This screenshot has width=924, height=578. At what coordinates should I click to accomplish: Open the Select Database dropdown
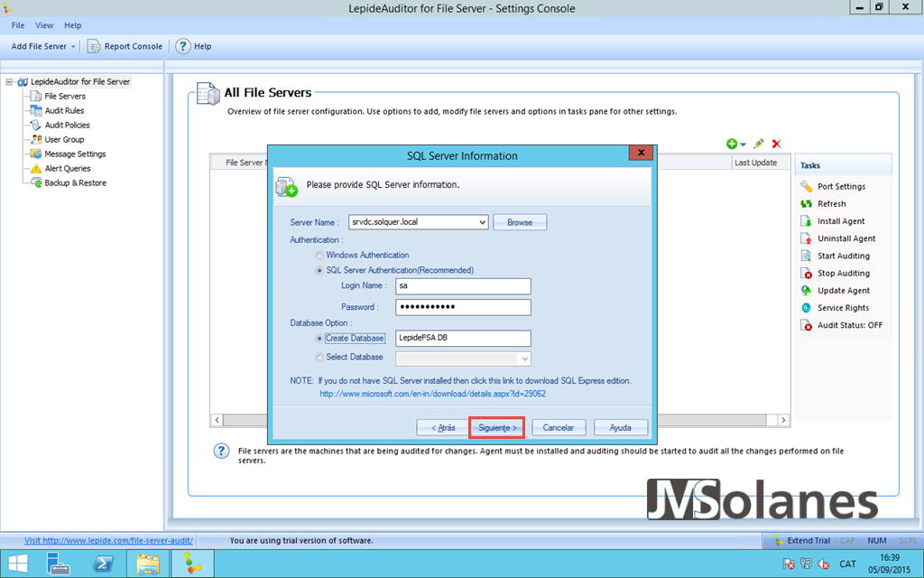coord(524,359)
